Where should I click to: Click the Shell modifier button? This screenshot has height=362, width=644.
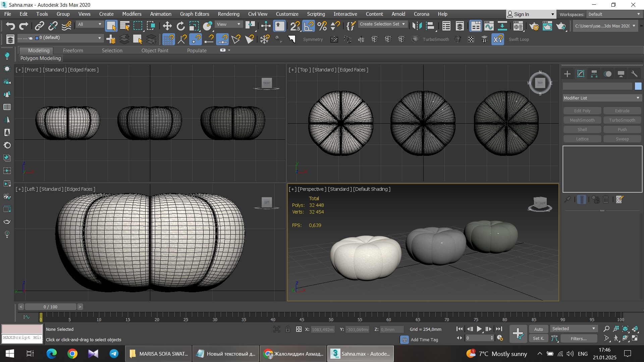(582, 129)
